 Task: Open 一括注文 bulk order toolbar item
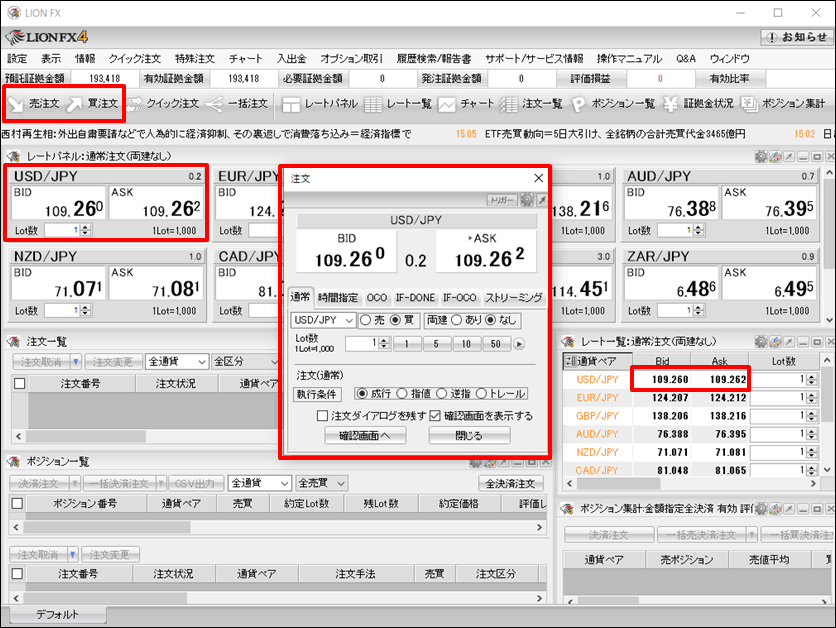click(x=236, y=103)
